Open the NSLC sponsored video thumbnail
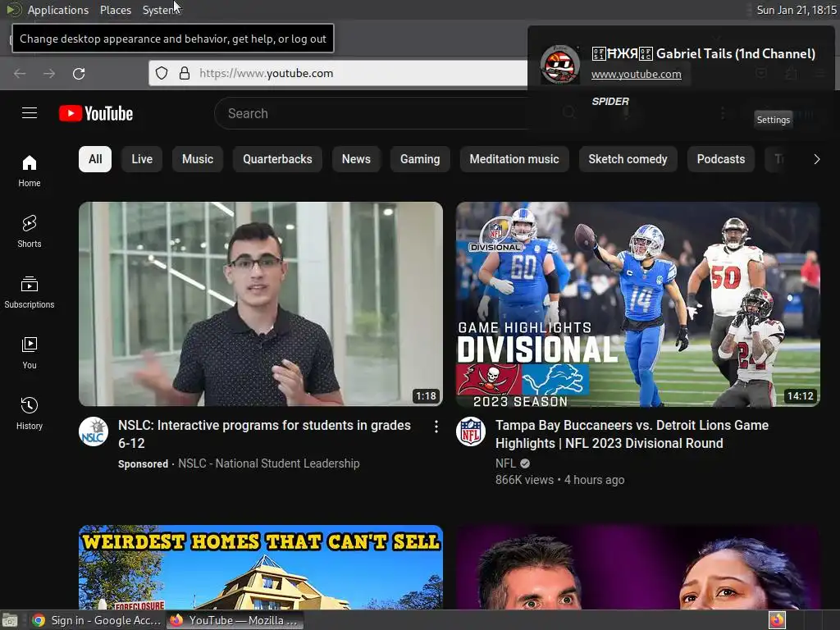The image size is (840, 630). coord(261,304)
